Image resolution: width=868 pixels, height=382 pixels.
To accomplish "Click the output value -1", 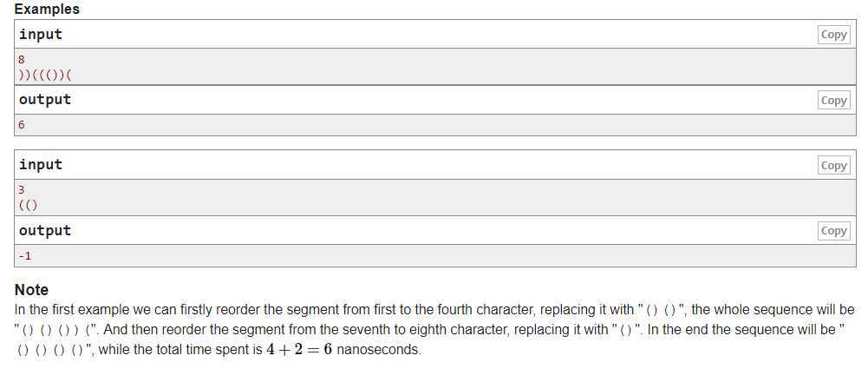I will pos(24,256).
